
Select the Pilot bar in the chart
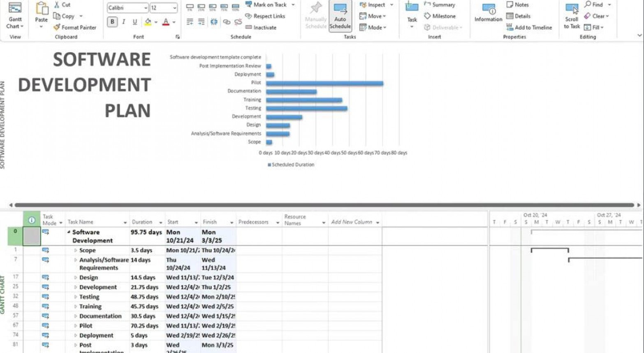[324, 84]
